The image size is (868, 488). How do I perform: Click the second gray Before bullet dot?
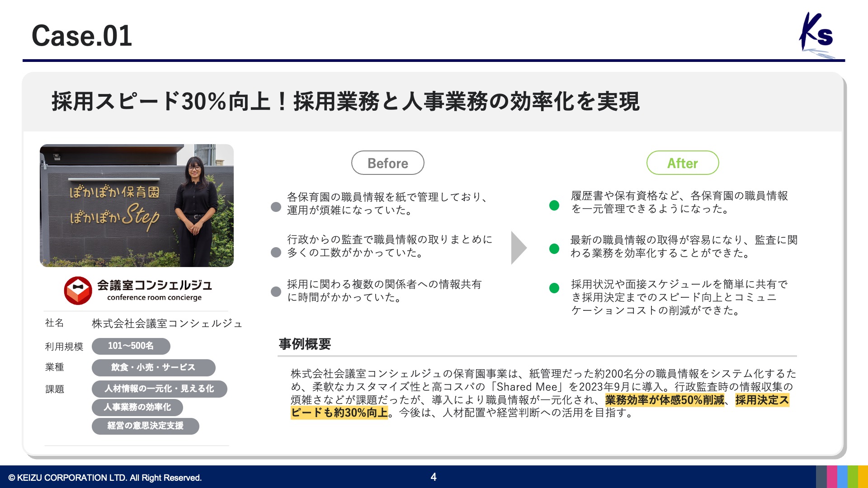click(x=276, y=252)
